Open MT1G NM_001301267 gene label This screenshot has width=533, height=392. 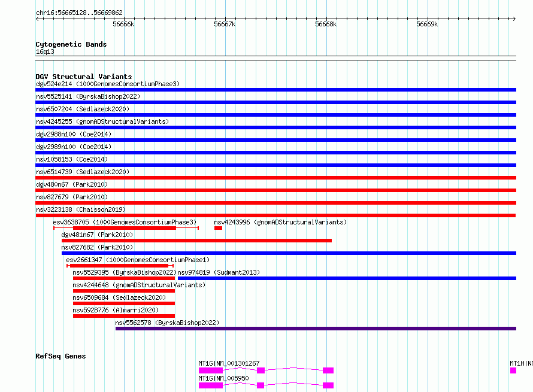[x=229, y=363]
